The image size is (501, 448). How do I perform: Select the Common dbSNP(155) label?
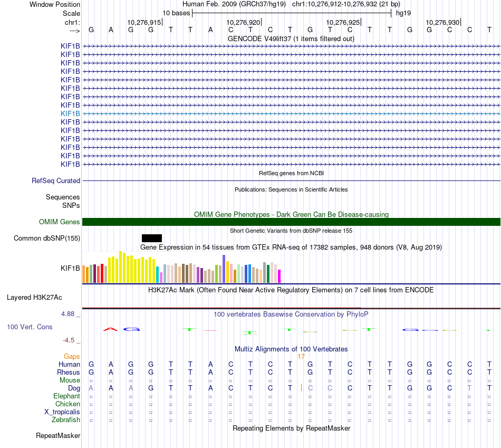(47, 238)
